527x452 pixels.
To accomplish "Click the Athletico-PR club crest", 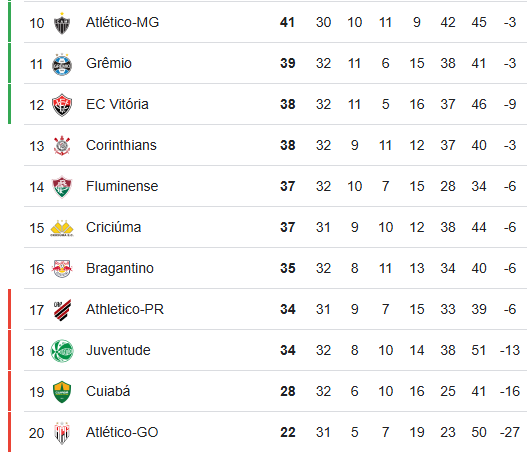I will pos(62,310).
